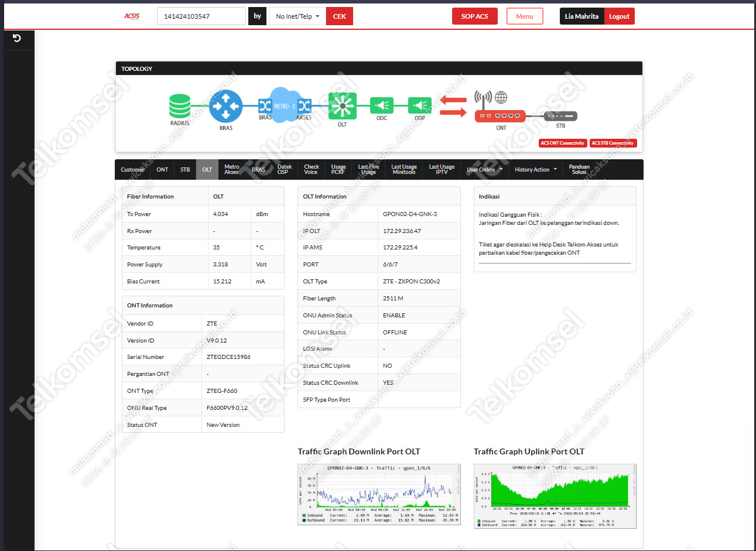Click the TOPOLOGY panel header

click(x=379, y=69)
